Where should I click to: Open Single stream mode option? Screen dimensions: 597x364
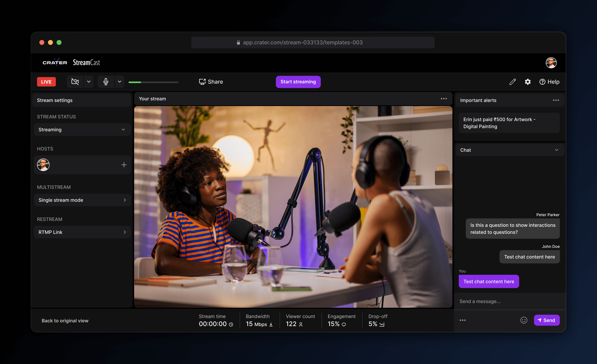(x=82, y=200)
